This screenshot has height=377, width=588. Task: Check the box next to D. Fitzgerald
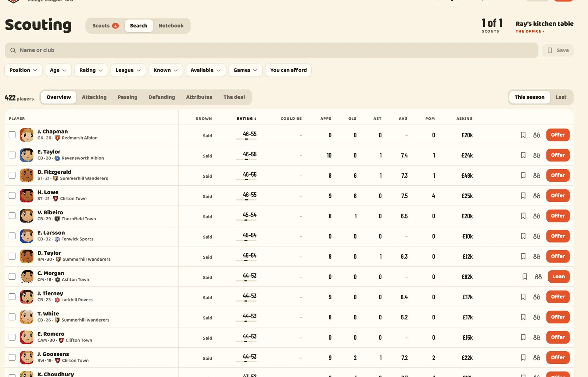(x=12, y=175)
